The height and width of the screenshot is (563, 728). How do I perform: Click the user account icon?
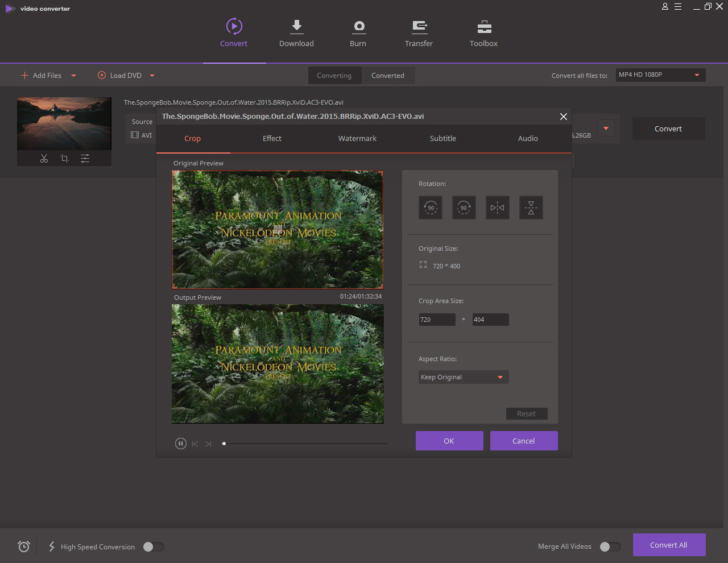pyautogui.click(x=665, y=7)
